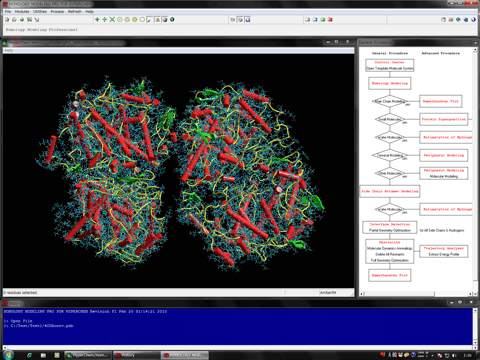
Task: Open Control Center in procedure flowchart
Action: [x=389, y=62]
